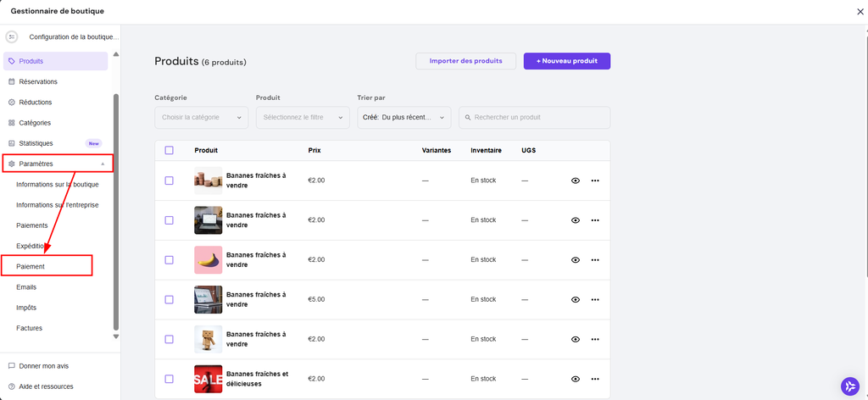Click the Réductions discount icon
The width and height of the screenshot is (868, 400).
(12, 103)
